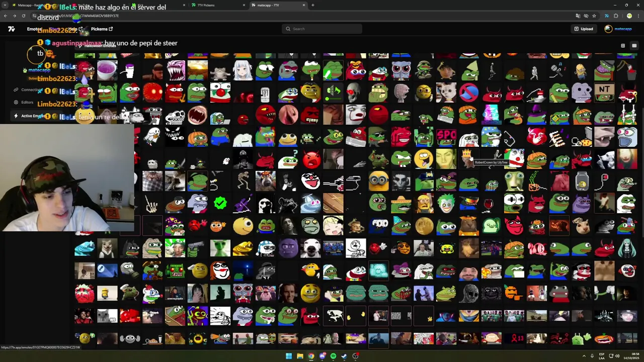
Task: Select the gold coin emote
Action: (424, 226)
